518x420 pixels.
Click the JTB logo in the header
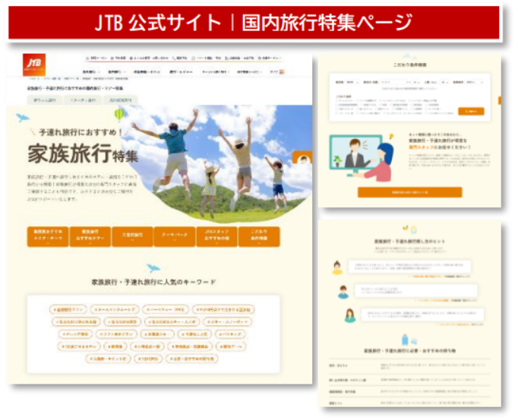point(34,65)
